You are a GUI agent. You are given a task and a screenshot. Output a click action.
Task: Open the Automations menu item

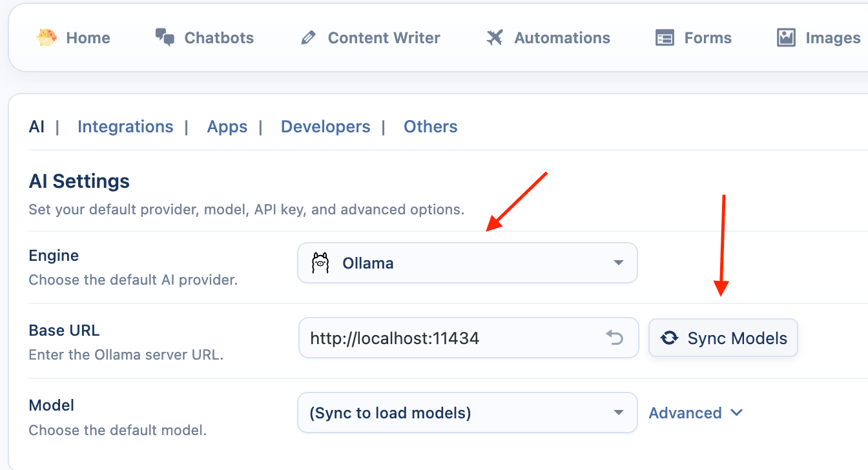(548, 38)
